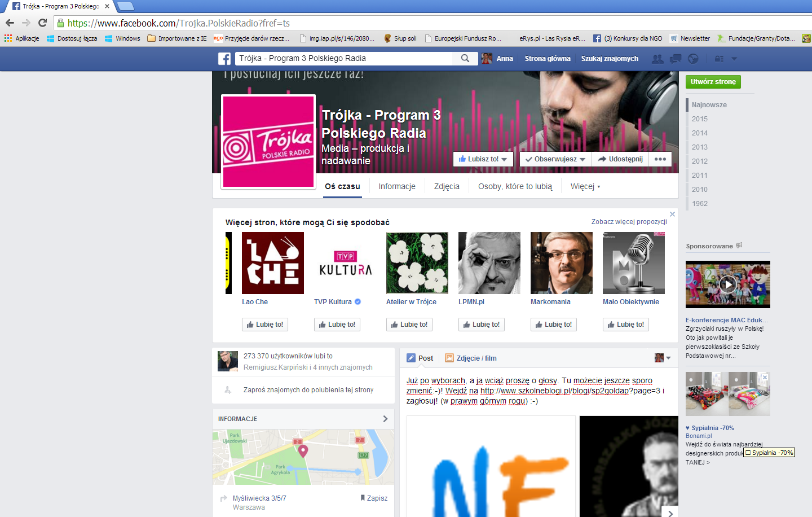Screen dimensions: 812x517
Task: Select Informacje tab
Action: tap(397, 186)
